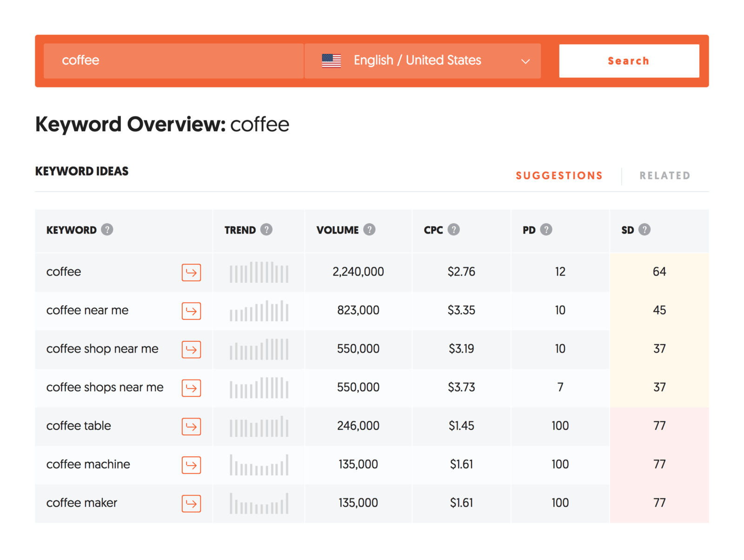Screen dimensions: 744x560
Task: Open arrow icon for 'coffee machine' row
Action: (x=191, y=465)
